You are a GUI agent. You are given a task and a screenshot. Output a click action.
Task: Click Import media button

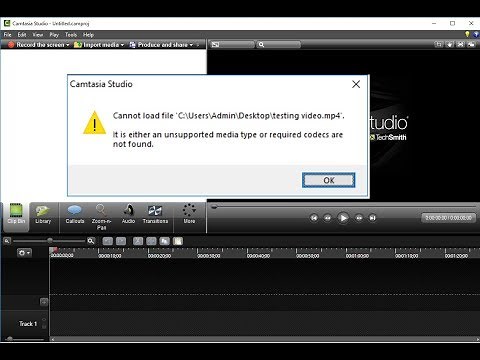(x=97, y=45)
